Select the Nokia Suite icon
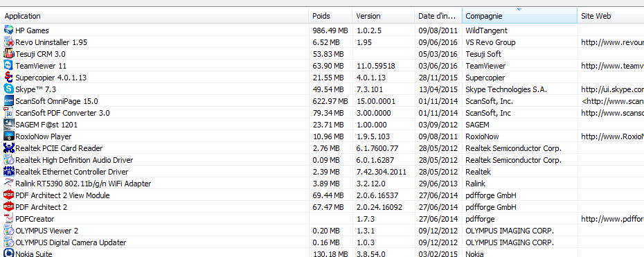Image resolution: width=644 pixels, height=257 pixels. click(8, 254)
